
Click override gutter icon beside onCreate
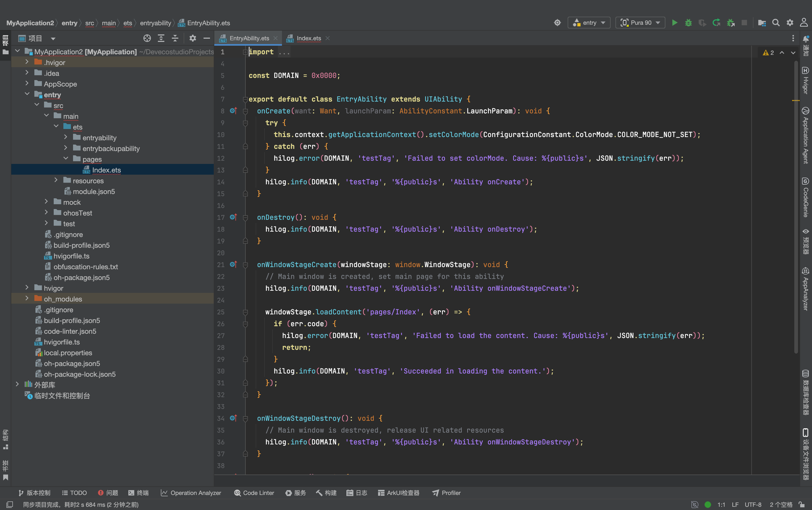(233, 111)
